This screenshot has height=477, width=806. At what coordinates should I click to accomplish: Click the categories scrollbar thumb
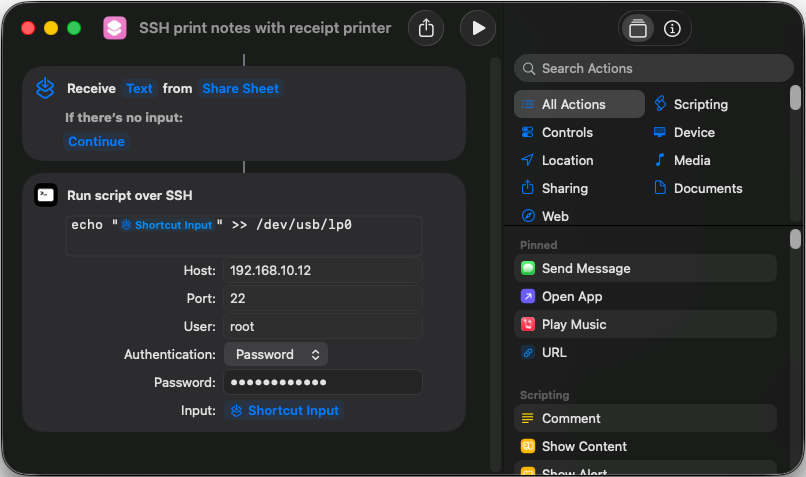click(x=795, y=98)
